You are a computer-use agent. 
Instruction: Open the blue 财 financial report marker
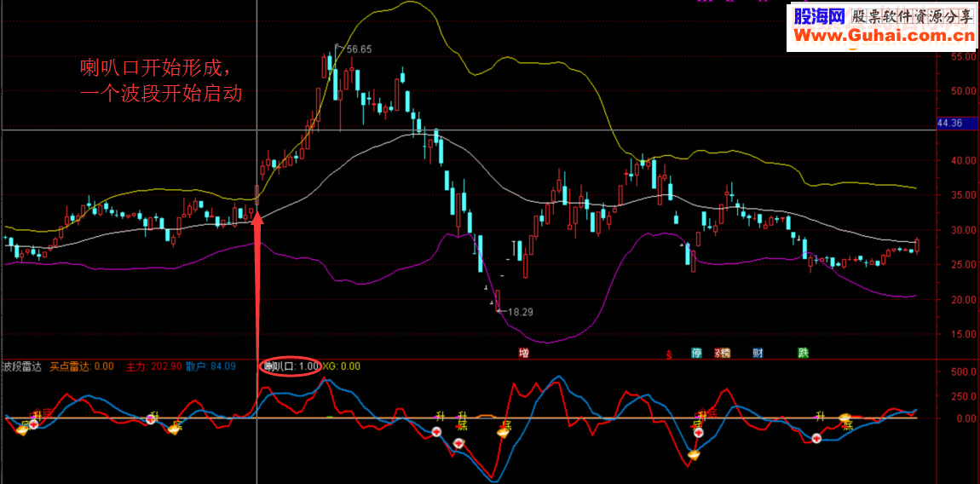point(758,354)
